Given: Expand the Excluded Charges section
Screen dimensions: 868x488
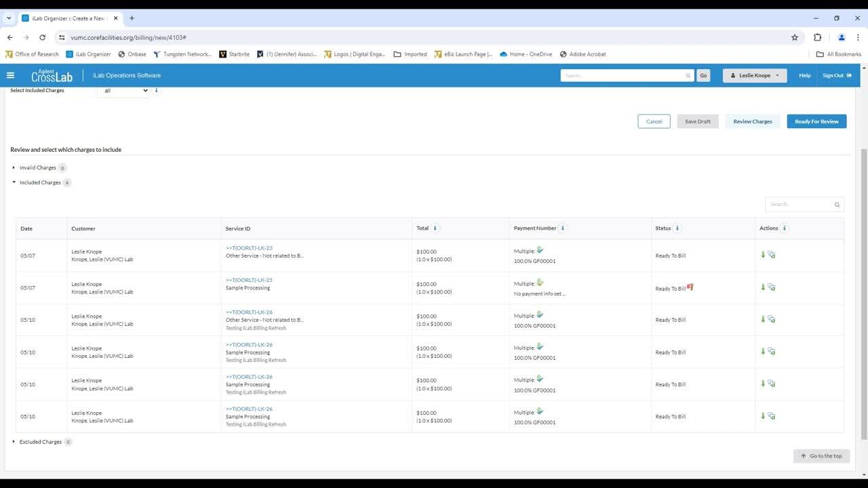Looking at the screenshot, I should pos(14,442).
